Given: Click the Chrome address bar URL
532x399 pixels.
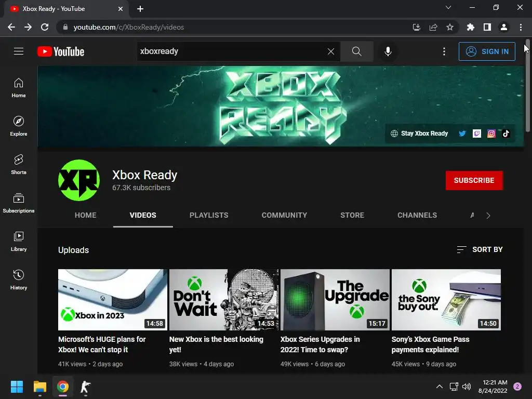Looking at the screenshot, I should (x=129, y=27).
